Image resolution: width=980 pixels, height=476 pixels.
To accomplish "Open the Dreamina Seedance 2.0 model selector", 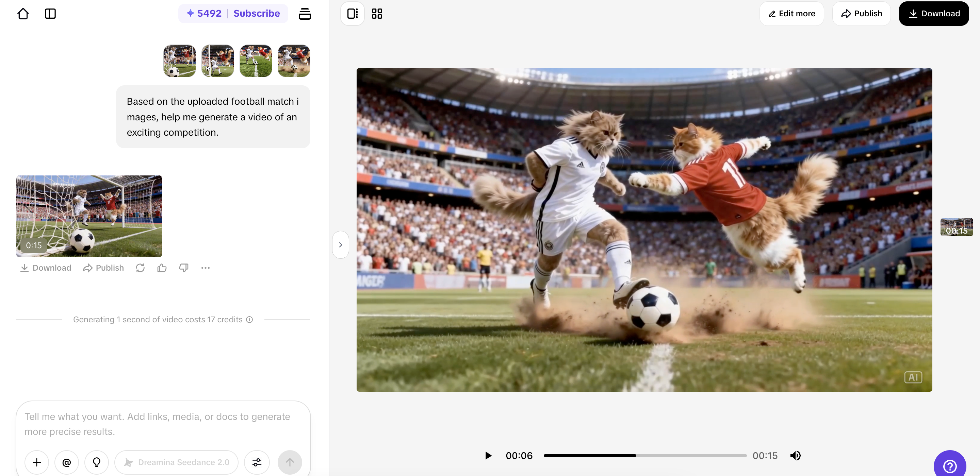I will [x=177, y=462].
